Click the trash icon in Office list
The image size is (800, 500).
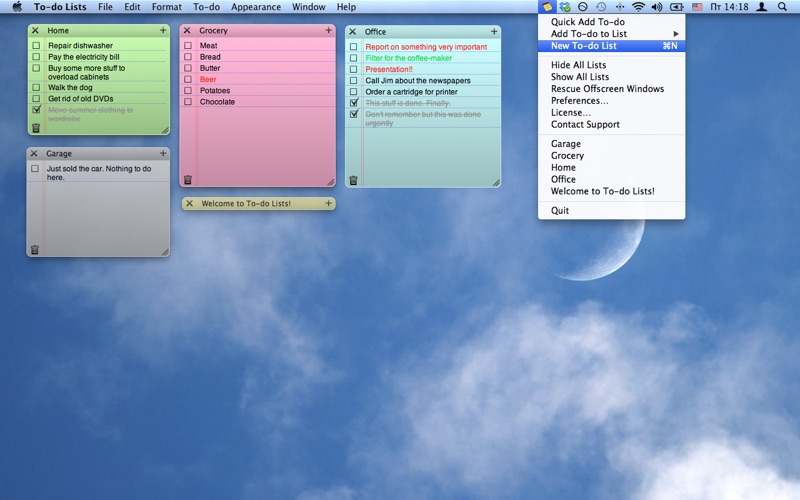(353, 180)
